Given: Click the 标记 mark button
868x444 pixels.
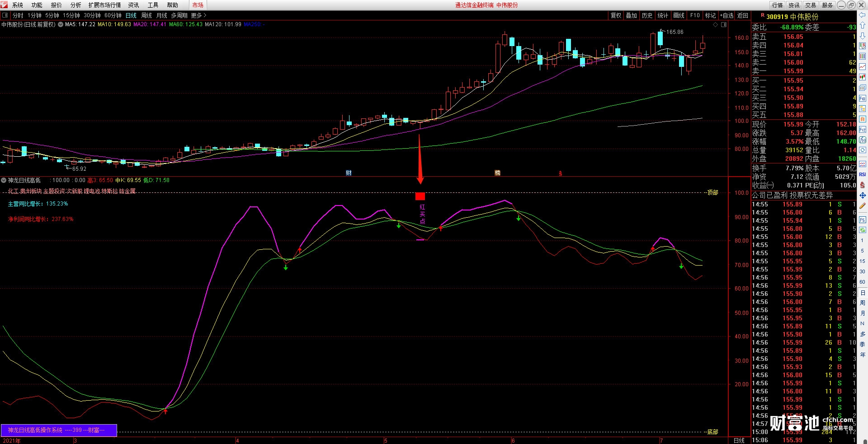Looking at the screenshot, I should [711, 15].
